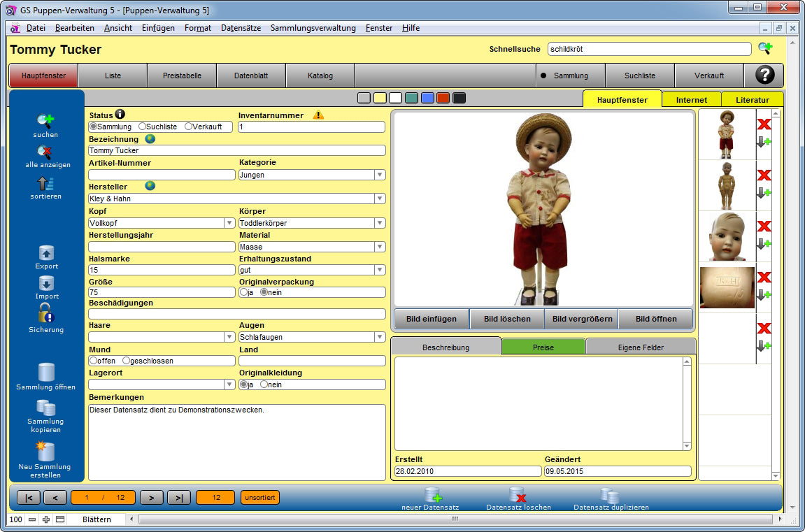This screenshot has width=805, height=532.
Task: Click the suchen magnifier icon in sidebar
Action: (x=45, y=120)
